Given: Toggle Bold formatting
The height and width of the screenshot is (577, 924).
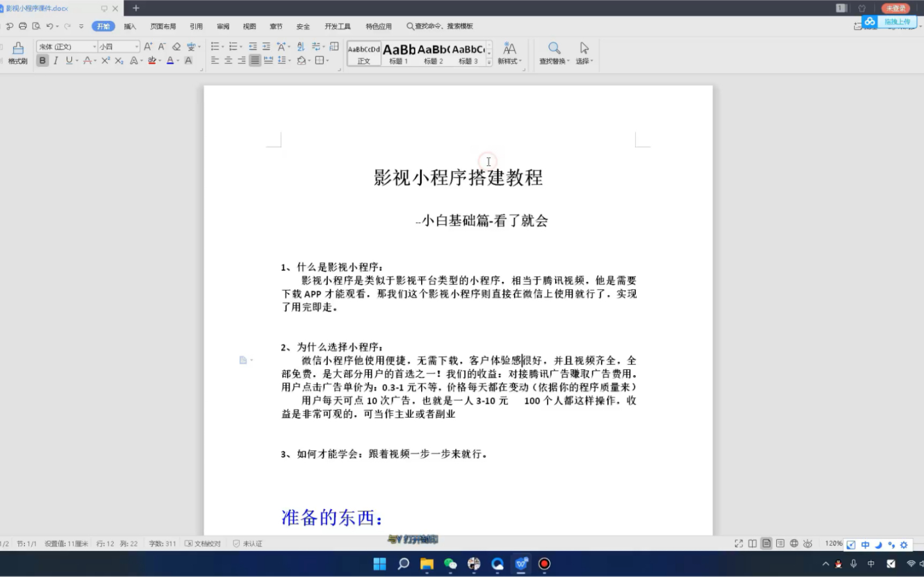Looking at the screenshot, I should [42, 60].
